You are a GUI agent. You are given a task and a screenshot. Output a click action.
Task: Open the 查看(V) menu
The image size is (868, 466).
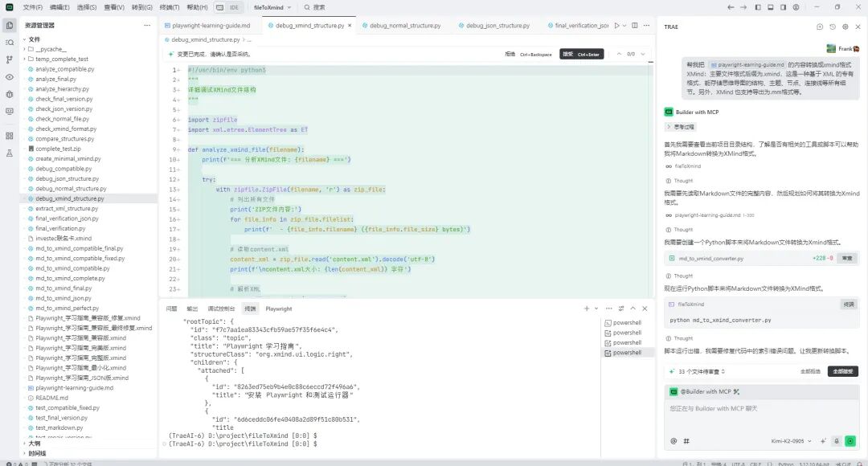[x=114, y=7]
